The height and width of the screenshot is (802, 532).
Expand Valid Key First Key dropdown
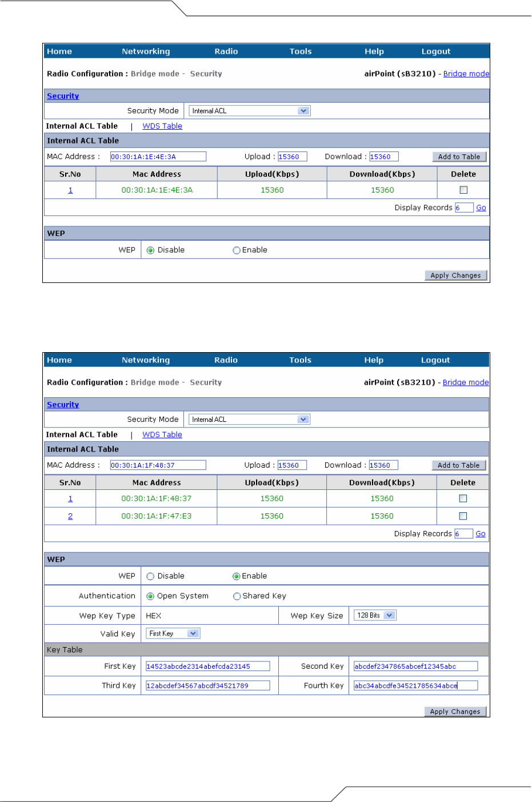(173, 633)
